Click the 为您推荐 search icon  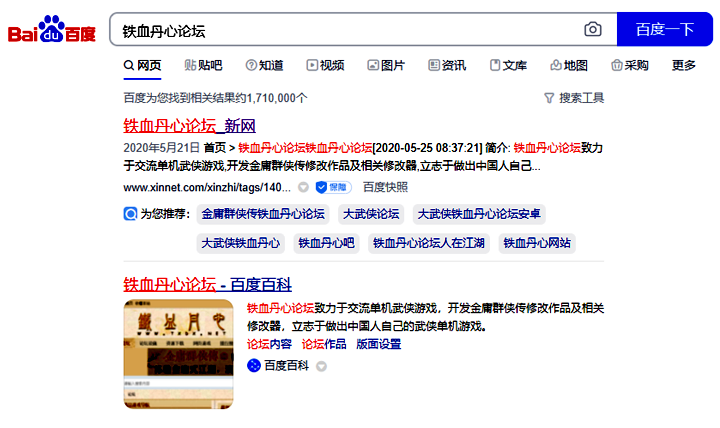(x=130, y=214)
